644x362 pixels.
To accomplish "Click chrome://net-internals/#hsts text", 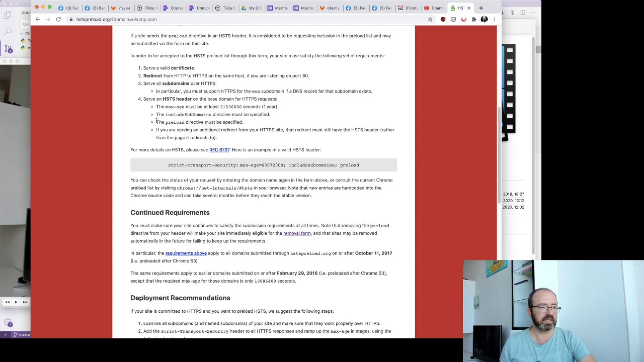I will [x=215, y=188].
